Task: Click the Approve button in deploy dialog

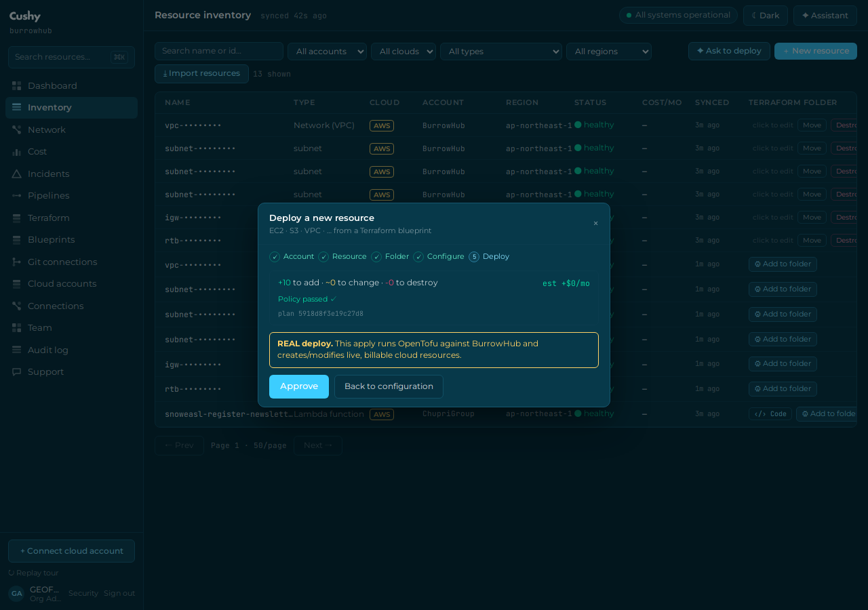Action: point(299,386)
